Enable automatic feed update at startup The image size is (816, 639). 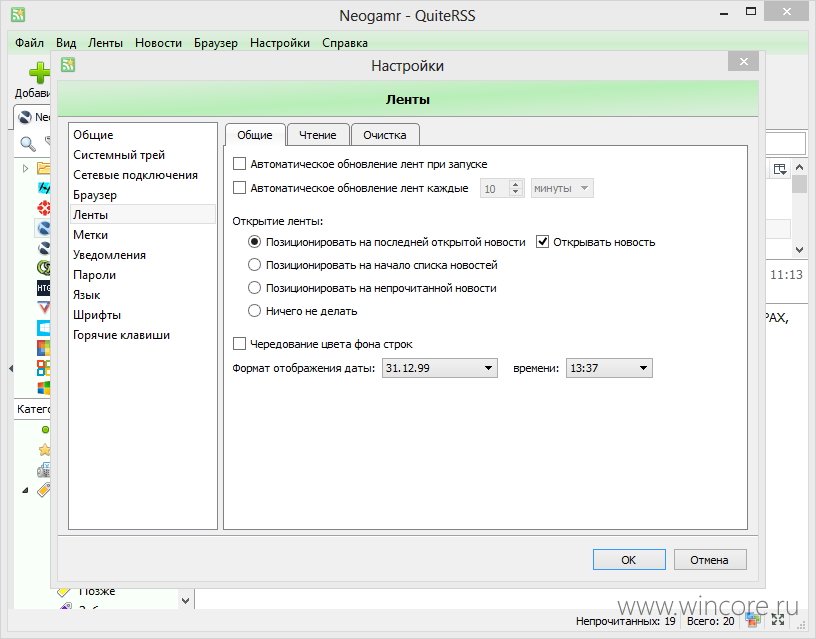point(239,164)
